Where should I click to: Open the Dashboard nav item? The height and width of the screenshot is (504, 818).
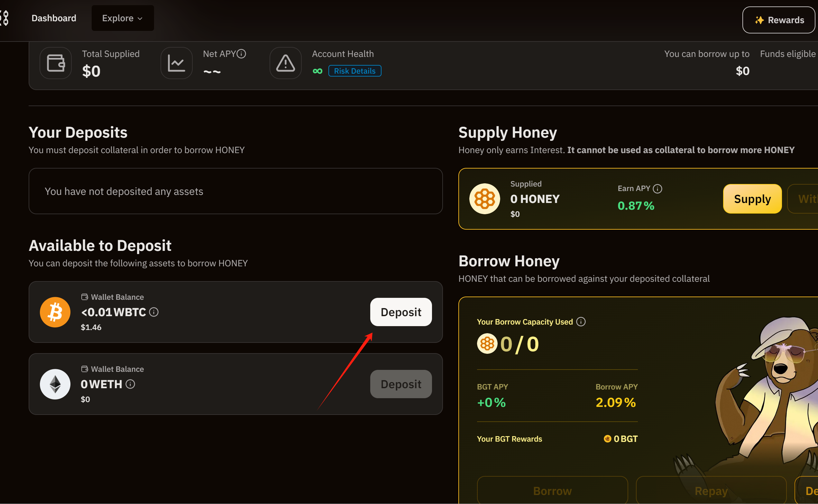coord(54,18)
